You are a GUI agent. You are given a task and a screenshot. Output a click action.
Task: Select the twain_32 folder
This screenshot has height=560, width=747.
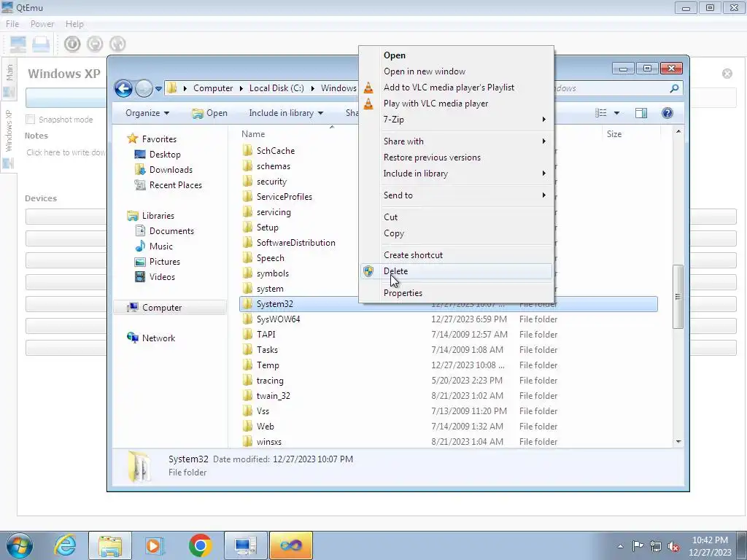pos(273,396)
